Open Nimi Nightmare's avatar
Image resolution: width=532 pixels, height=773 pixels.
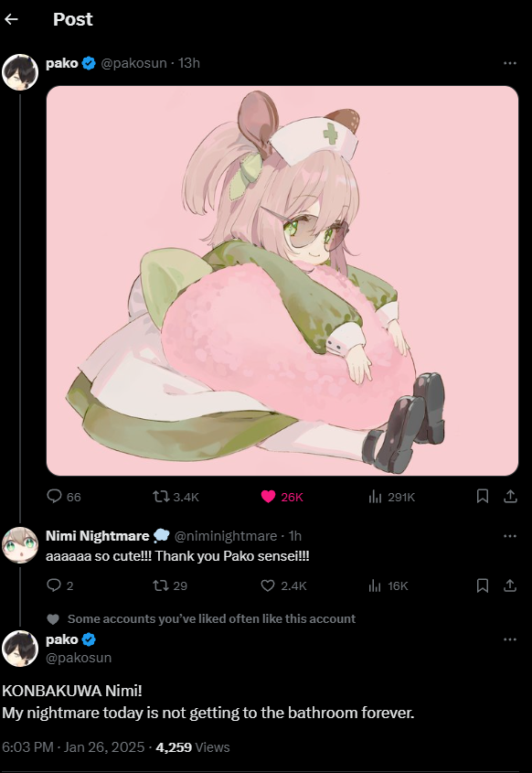point(20,544)
